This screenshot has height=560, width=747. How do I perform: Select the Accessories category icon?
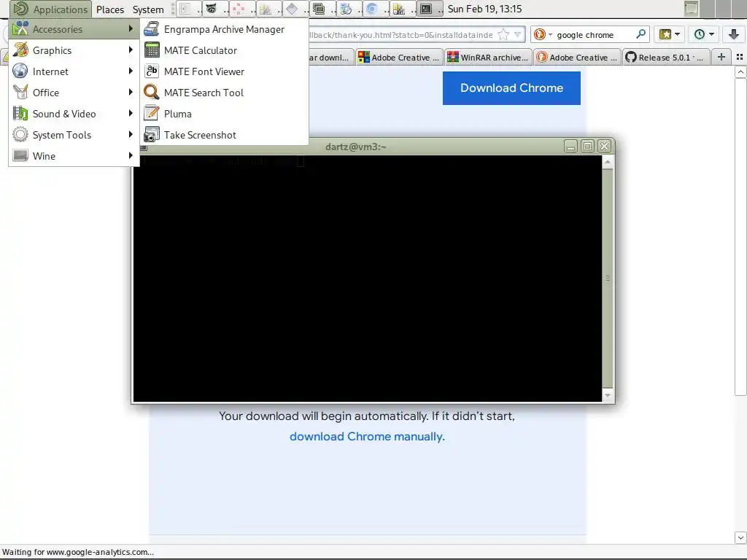point(20,29)
